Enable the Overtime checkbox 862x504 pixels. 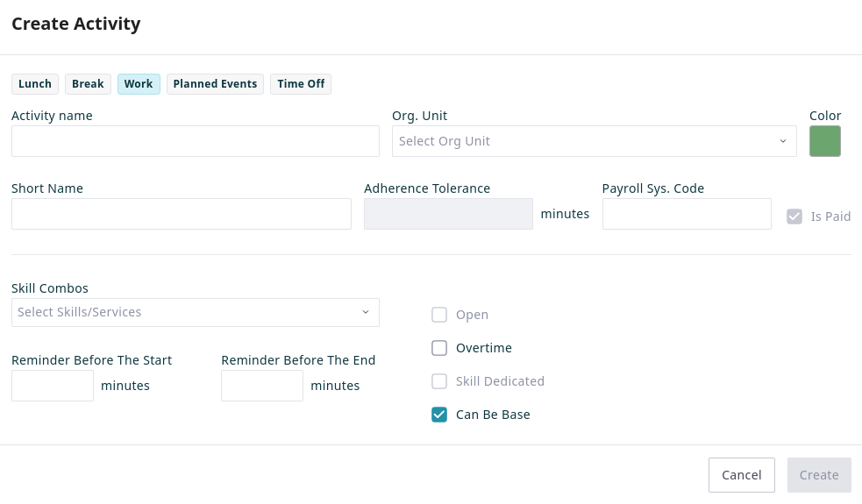(x=439, y=348)
